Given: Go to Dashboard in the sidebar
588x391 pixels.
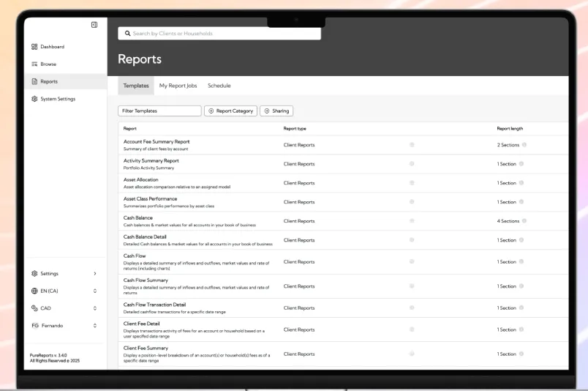Looking at the screenshot, I should click(52, 47).
